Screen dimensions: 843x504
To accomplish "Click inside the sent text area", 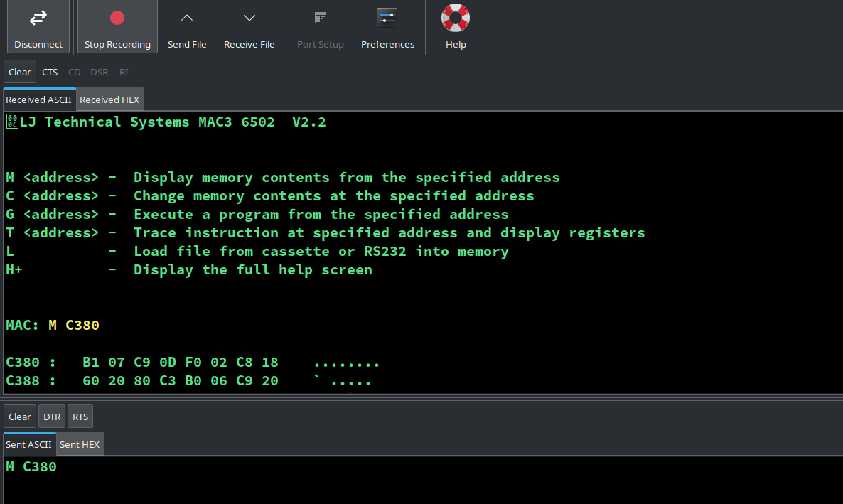I will click(x=421, y=483).
